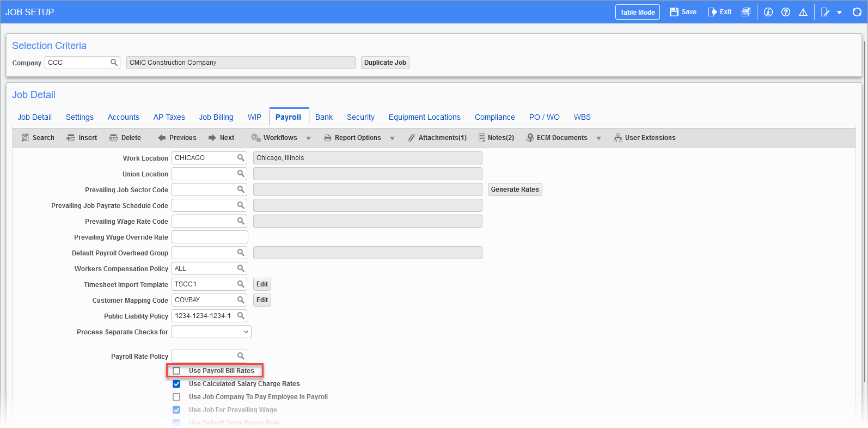Open the warning triangle alerts icon
The height and width of the screenshot is (428, 868).
click(x=803, y=12)
